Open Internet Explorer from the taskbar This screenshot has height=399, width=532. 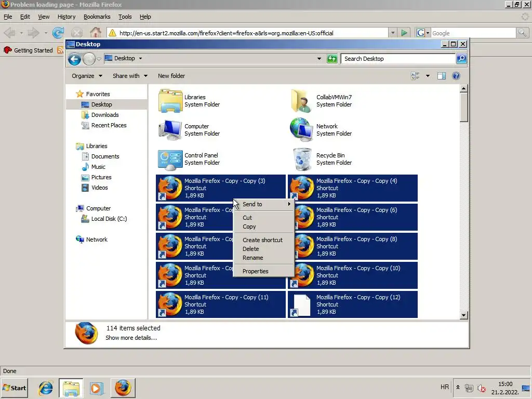[x=46, y=388]
